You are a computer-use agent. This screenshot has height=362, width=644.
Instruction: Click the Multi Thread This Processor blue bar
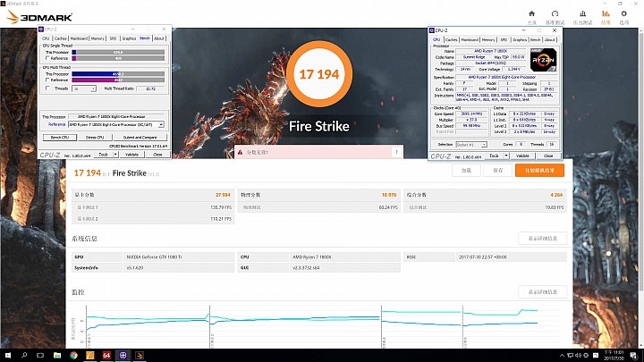[118, 74]
